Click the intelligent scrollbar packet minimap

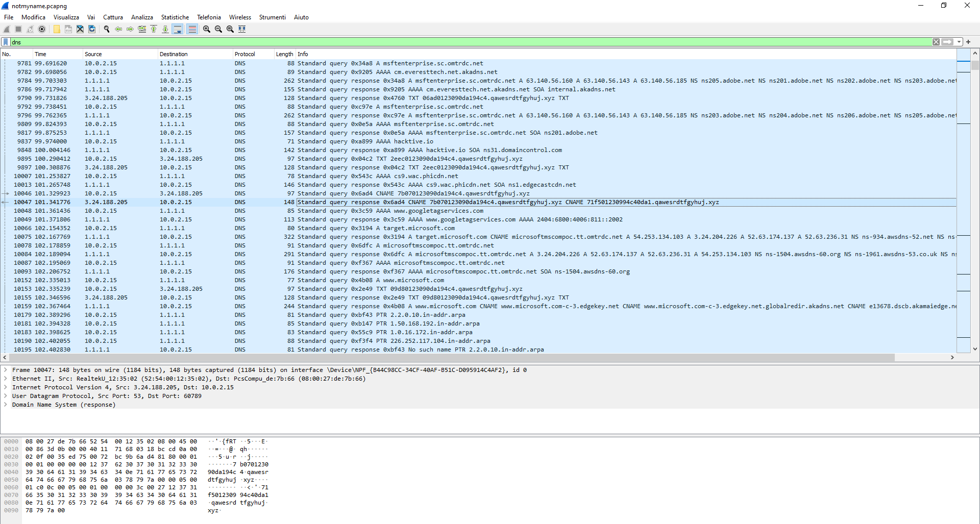click(963, 201)
